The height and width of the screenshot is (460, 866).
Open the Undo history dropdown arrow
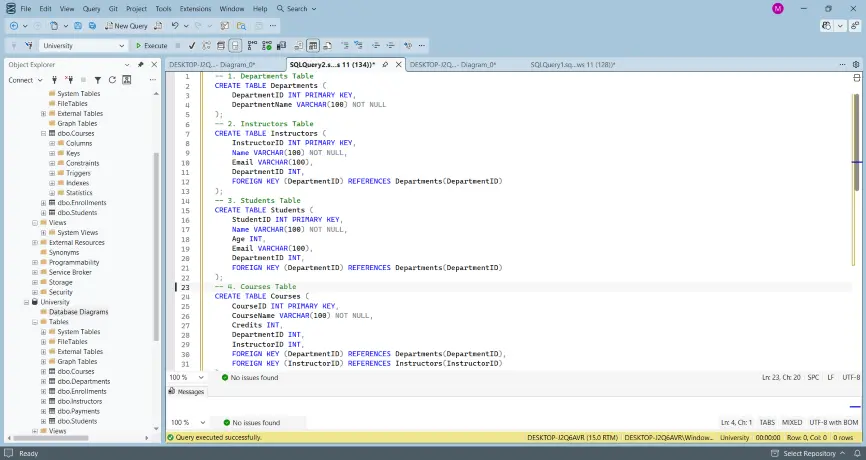pos(186,26)
